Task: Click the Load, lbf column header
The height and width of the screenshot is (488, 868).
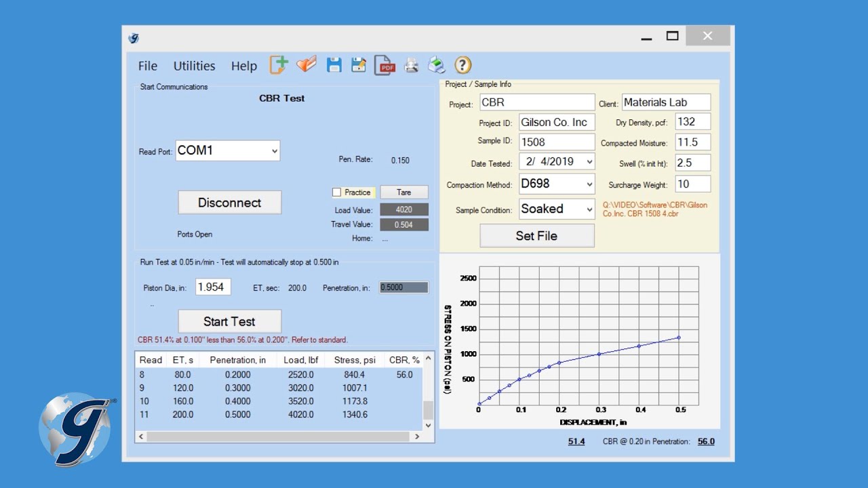Action: (299, 360)
